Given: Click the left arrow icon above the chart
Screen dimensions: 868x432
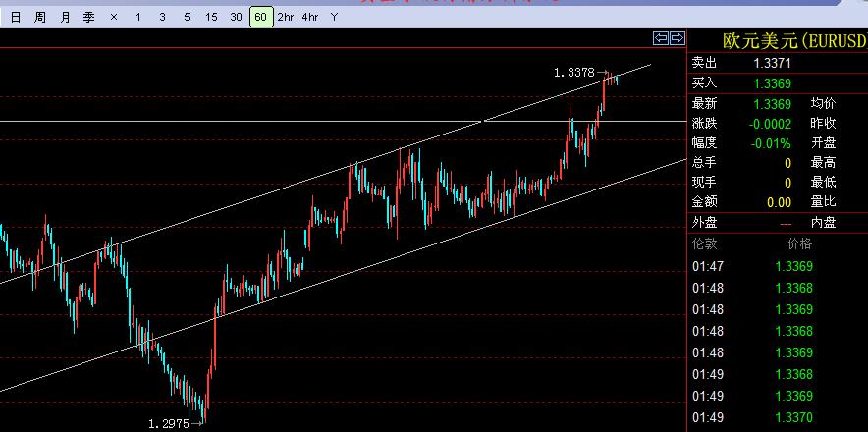Looking at the screenshot, I should 661,38.
